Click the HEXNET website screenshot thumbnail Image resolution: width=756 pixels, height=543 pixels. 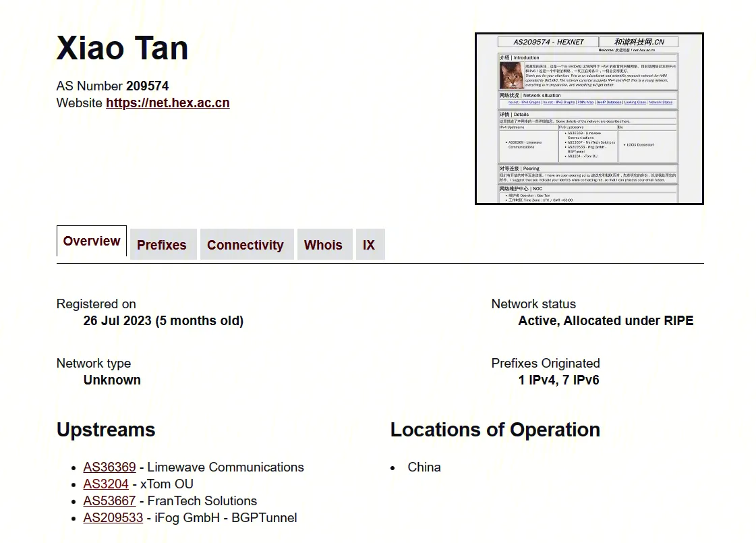589,119
